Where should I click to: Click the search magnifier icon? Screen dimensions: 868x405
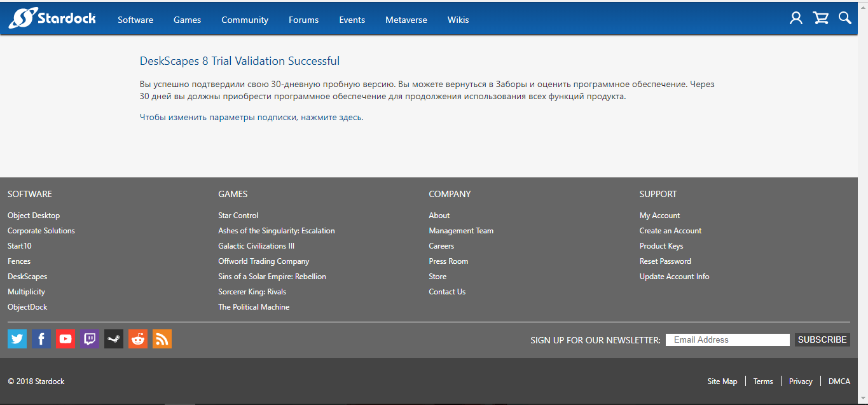(844, 18)
